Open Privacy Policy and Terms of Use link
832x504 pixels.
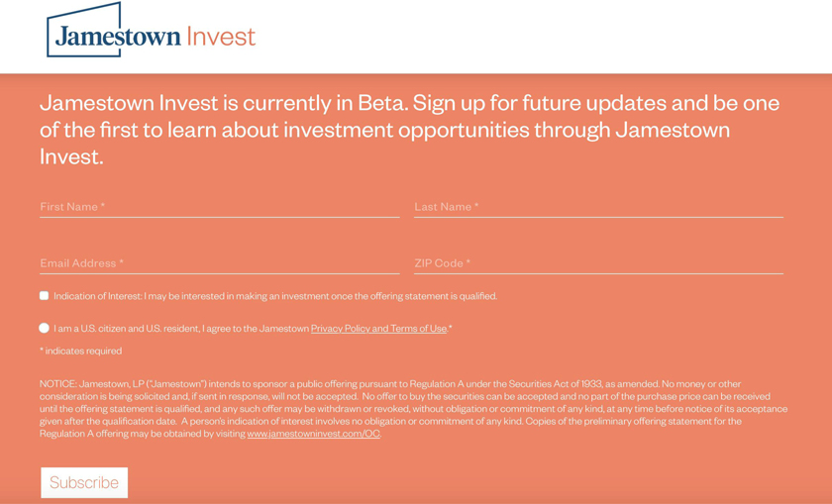(378, 329)
